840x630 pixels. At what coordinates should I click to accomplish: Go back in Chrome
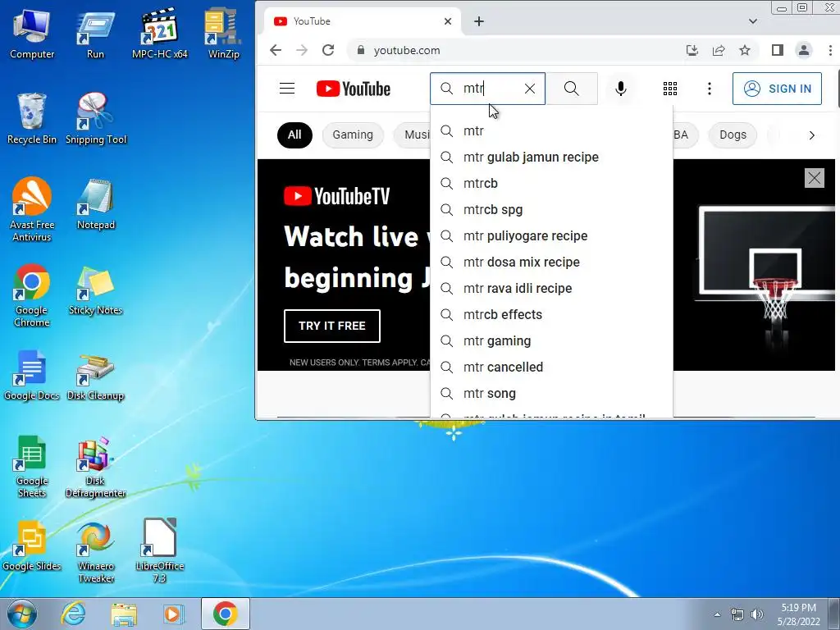click(276, 50)
